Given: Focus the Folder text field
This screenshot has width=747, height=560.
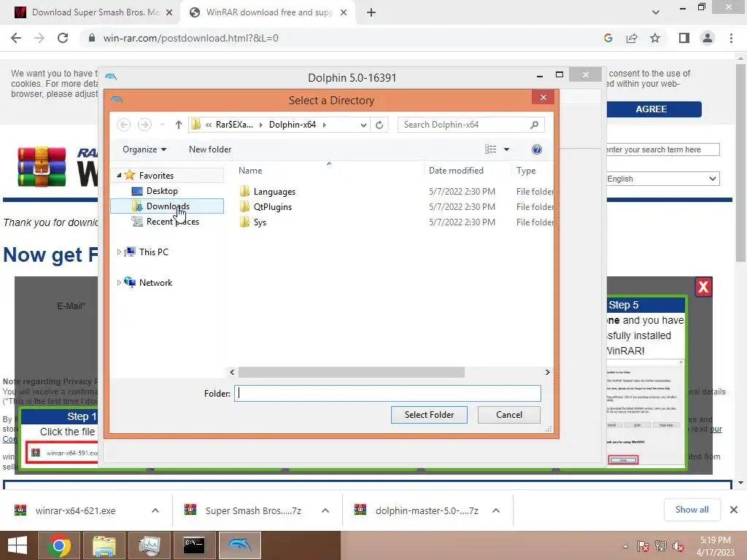Looking at the screenshot, I should (387, 393).
